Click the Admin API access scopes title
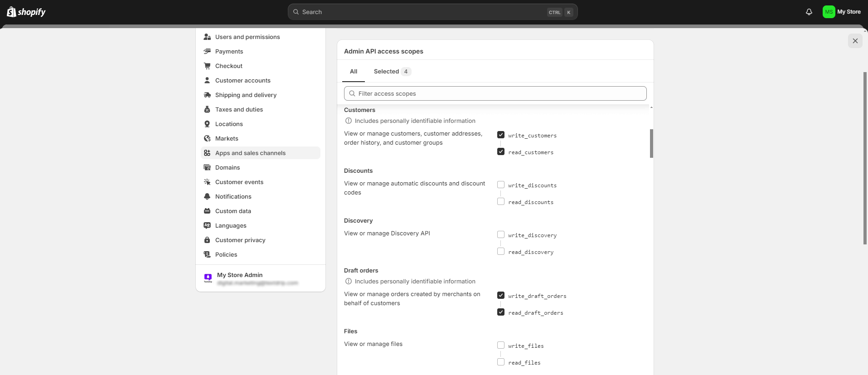 tap(383, 51)
